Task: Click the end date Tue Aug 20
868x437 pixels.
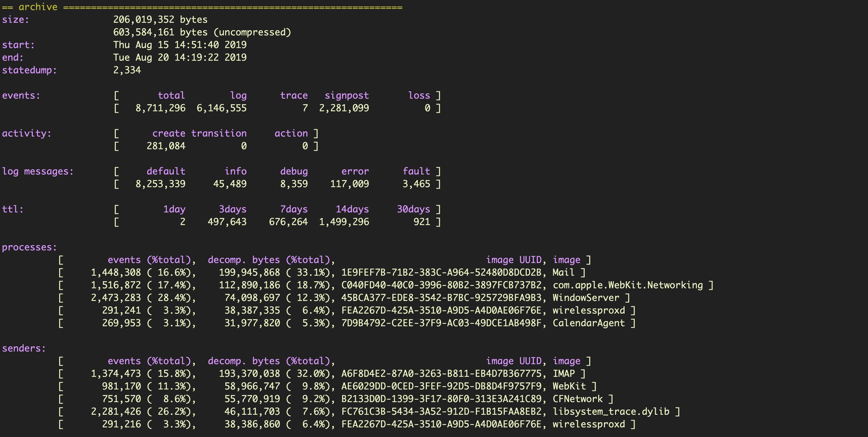Action: (x=180, y=57)
